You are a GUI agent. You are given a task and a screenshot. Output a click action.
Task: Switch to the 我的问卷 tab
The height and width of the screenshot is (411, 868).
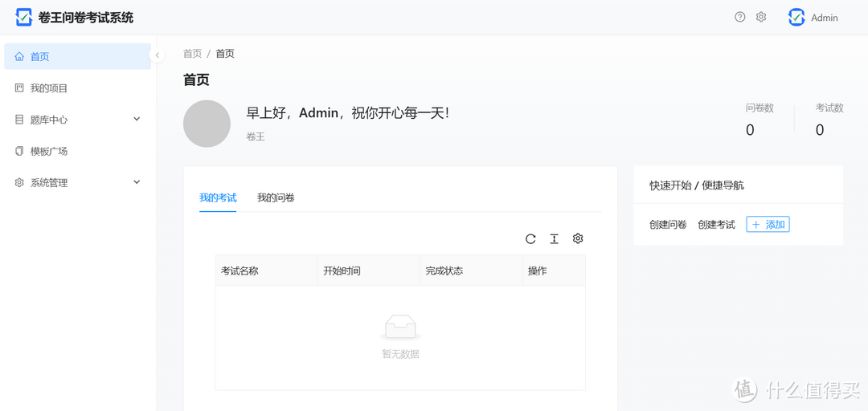tap(276, 197)
